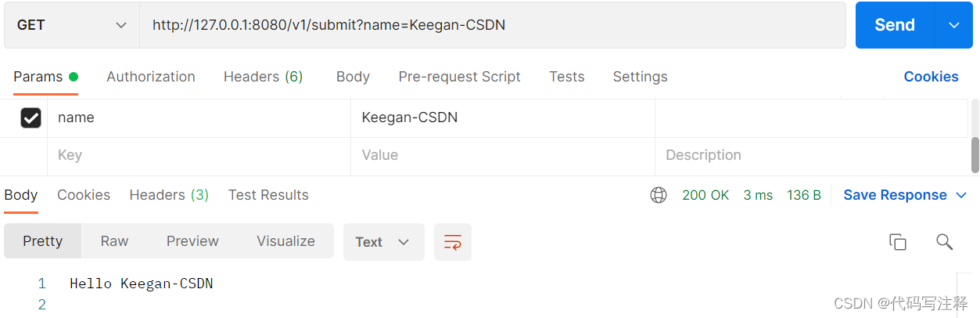
Task: Open the Text format dropdown
Action: [x=383, y=242]
